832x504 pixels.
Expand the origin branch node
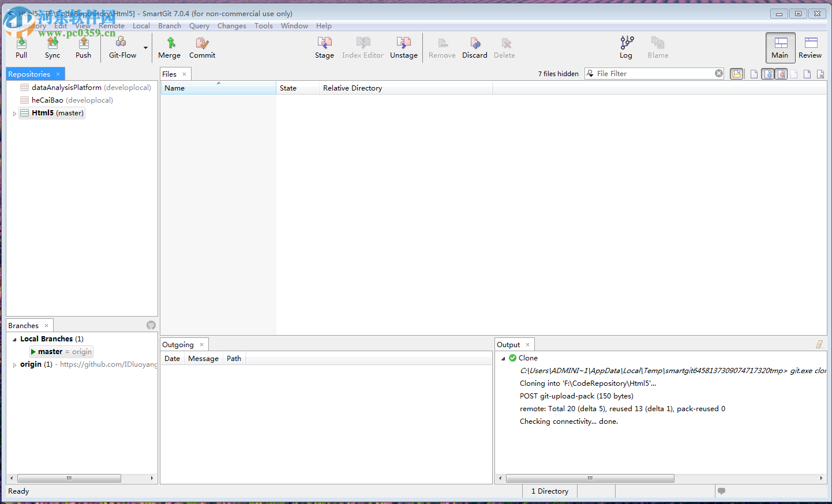[x=14, y=364]
